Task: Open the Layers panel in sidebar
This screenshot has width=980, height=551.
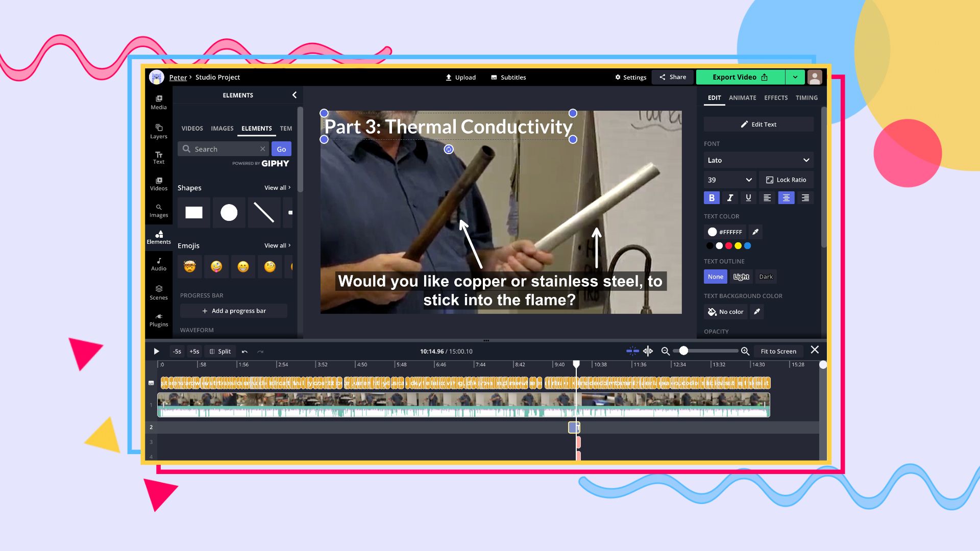Action: click(x=158, y=131)
